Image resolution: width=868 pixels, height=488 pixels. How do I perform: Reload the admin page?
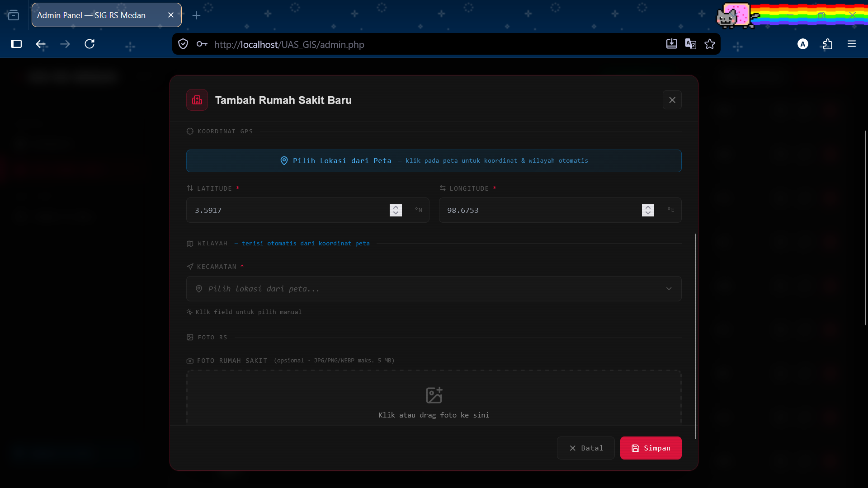(90, 44)
